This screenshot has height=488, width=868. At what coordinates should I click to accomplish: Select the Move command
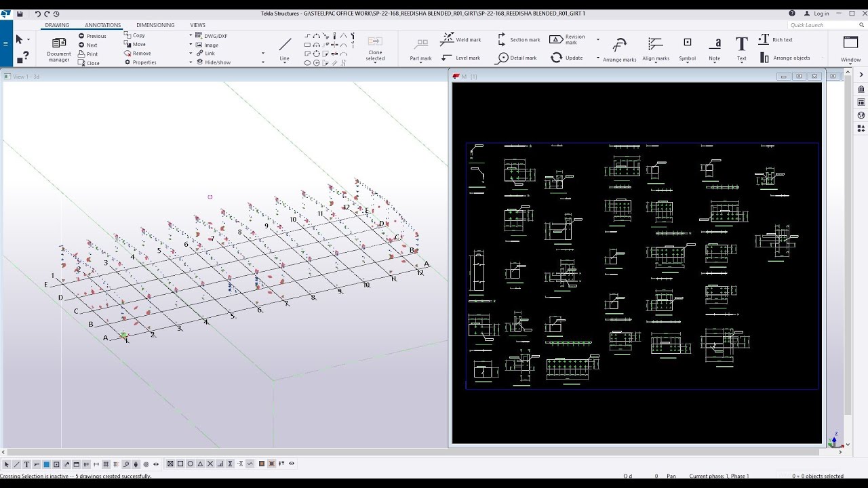click(134, 44)
